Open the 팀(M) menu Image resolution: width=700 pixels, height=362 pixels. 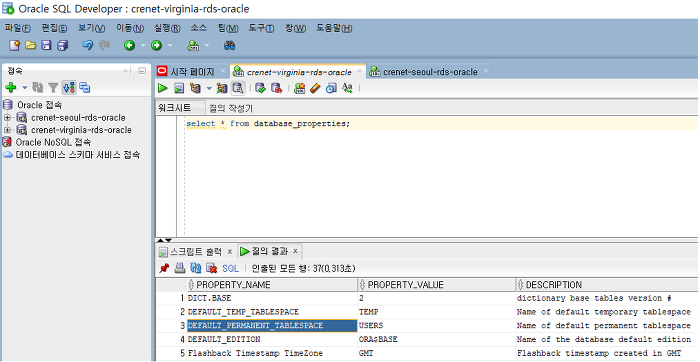[228, 28]
